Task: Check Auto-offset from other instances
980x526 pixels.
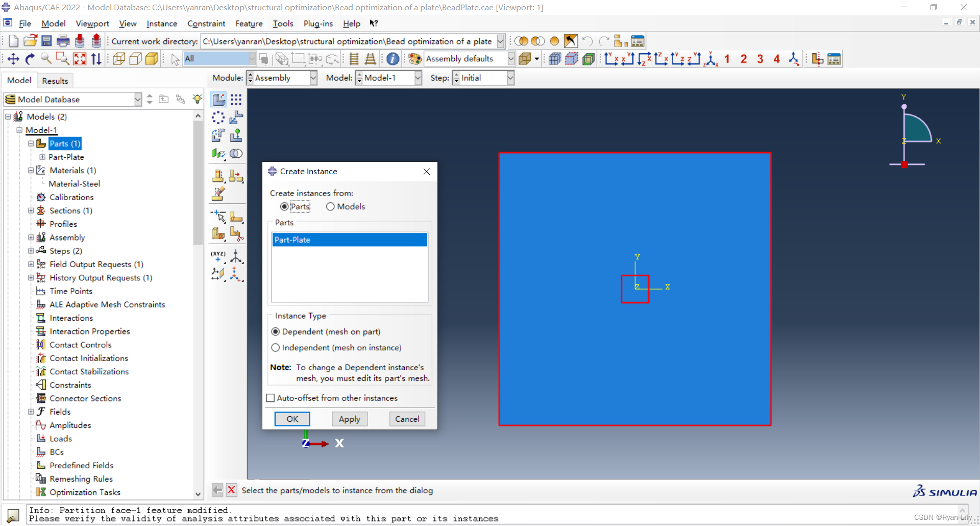Action: pos(271,398)
